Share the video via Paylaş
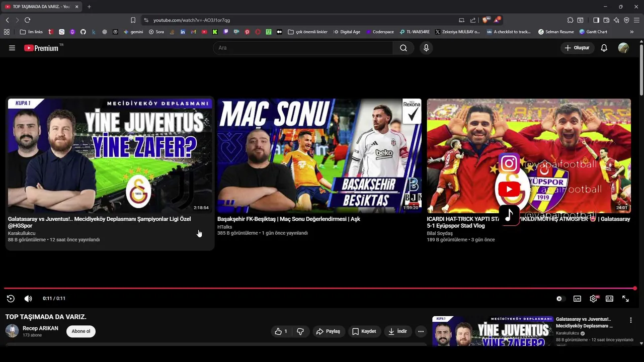 [x=328, y=331]
